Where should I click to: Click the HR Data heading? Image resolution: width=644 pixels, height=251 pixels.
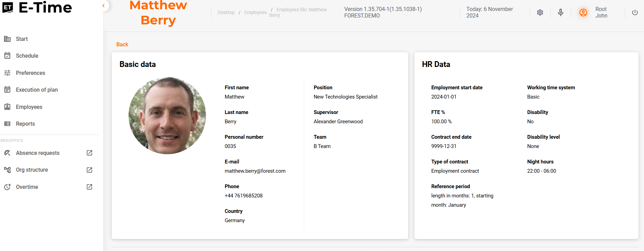click(436, 64)
